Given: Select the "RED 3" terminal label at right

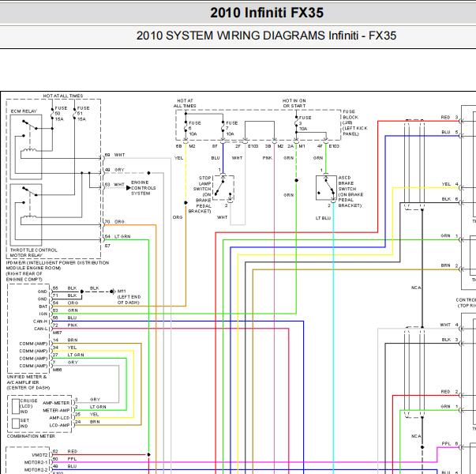Looking at the screenshot, I should coord(450,117).
